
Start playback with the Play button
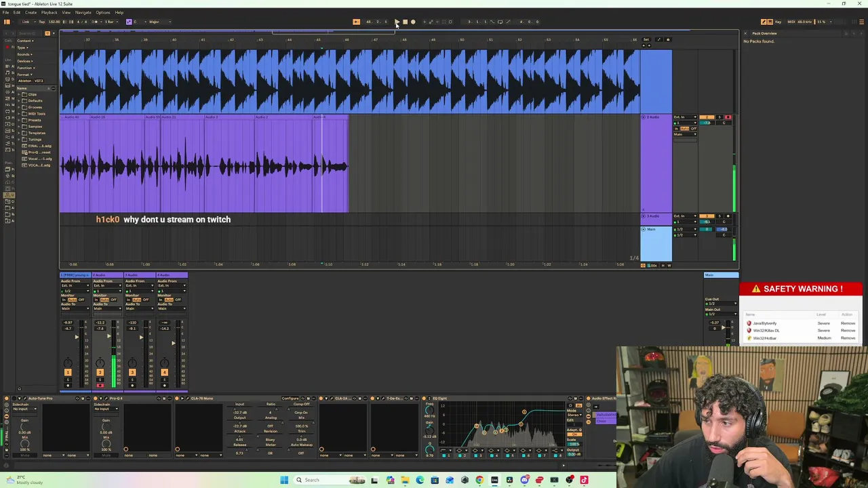397,22
